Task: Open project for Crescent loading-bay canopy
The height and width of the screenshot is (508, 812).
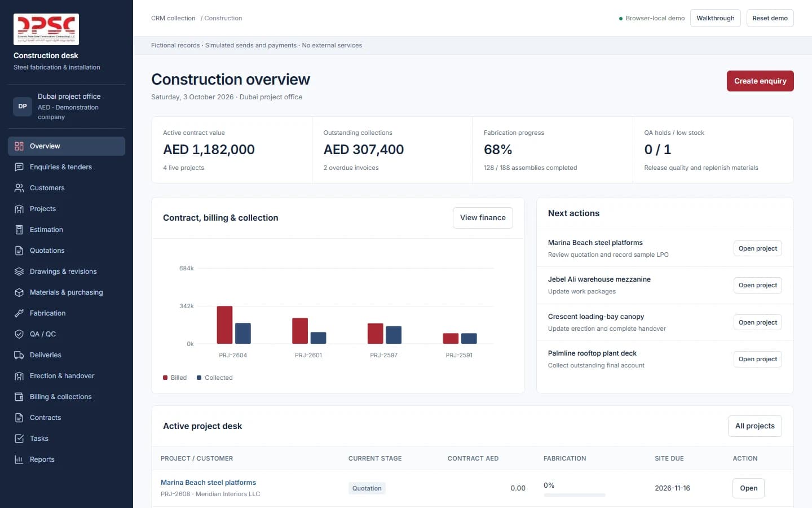Action: pos(758,322)
